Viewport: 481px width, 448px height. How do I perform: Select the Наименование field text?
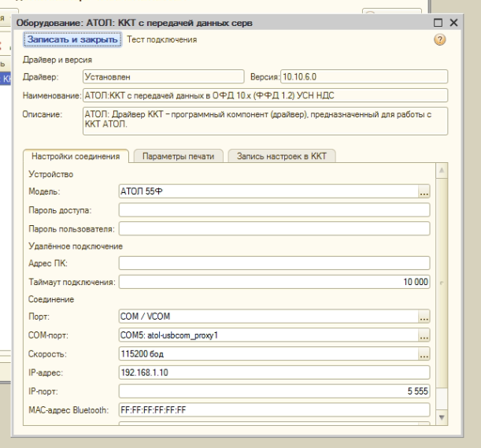click(x=265, y=95)
